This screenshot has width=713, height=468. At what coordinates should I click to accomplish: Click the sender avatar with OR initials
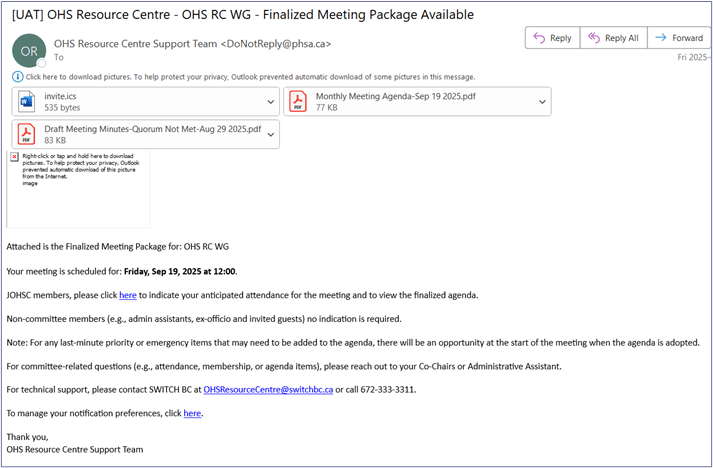pyautogui.click(x=29, y=50)
